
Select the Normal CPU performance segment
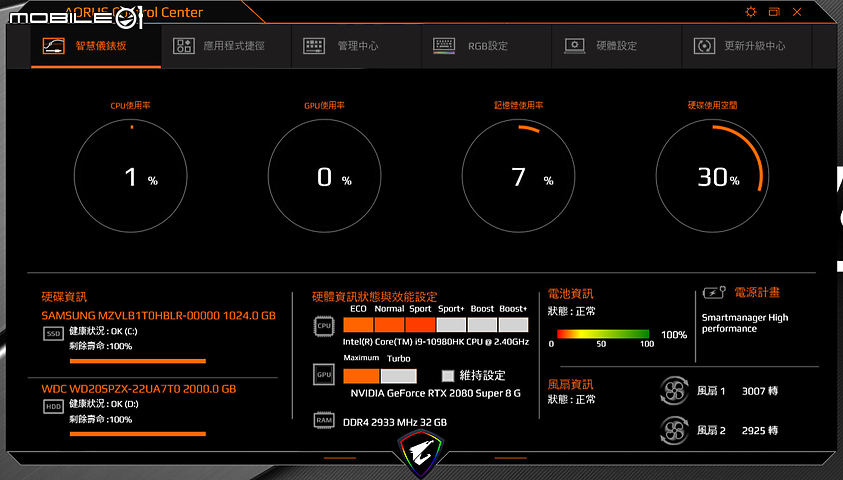389,325
